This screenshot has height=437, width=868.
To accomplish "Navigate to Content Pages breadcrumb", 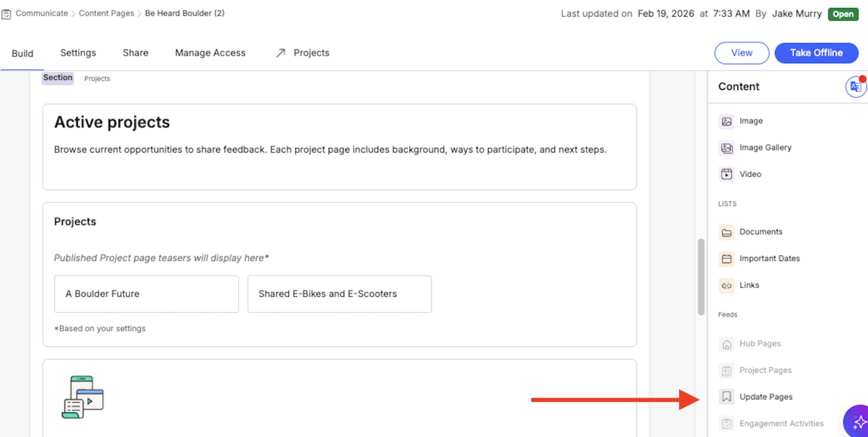I will pos(106,13).
